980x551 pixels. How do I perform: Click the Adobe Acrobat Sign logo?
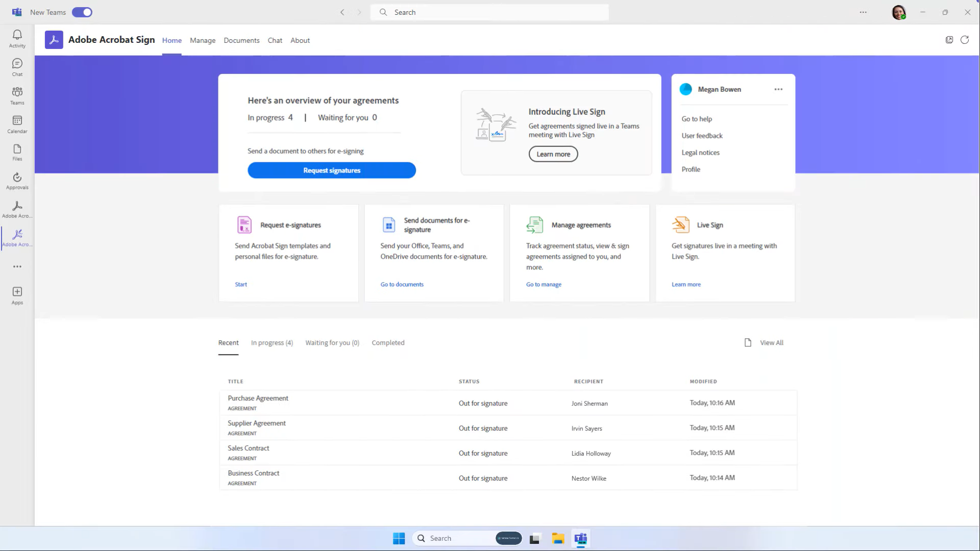[54, 40]
